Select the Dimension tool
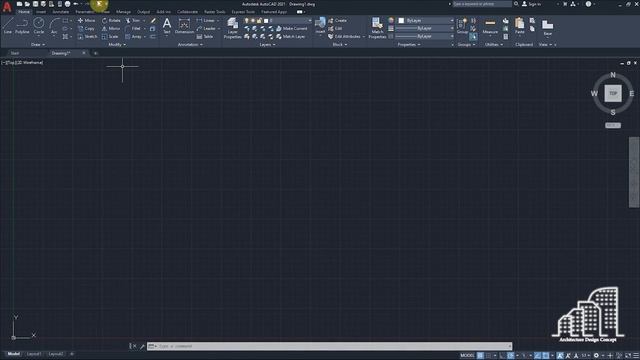 tap(184, 25)
